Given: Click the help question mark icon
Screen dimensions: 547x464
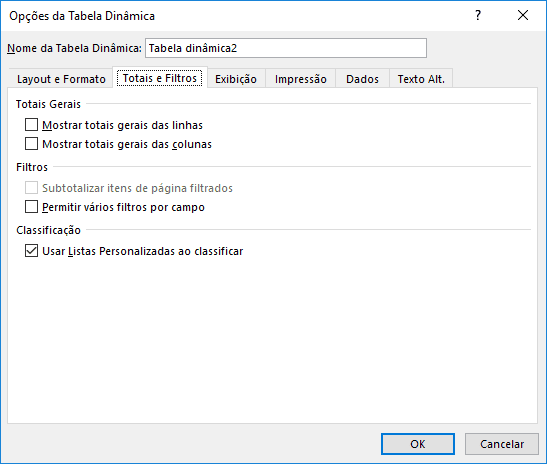Looking at the screenshot, I should click(478, 15).
